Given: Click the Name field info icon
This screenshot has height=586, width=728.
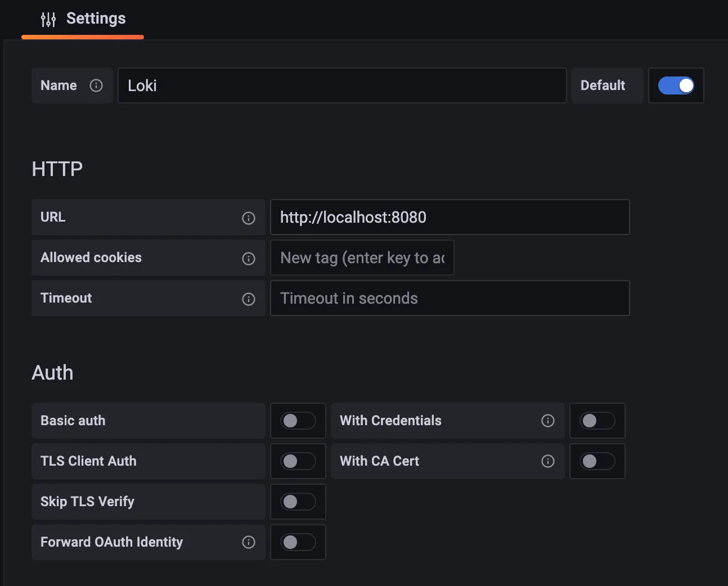Looking at the screenshot, I should pyautogui.click(x=96, y=85).
